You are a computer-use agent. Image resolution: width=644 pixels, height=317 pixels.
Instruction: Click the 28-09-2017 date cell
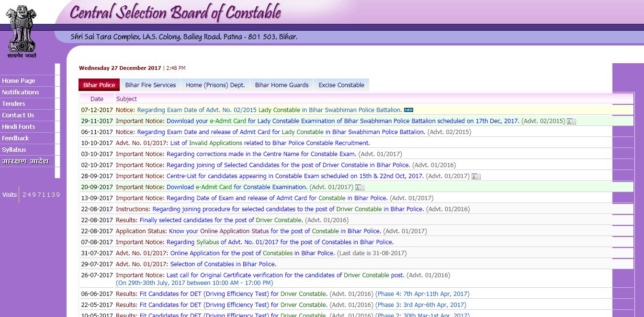tap(97, 176)
